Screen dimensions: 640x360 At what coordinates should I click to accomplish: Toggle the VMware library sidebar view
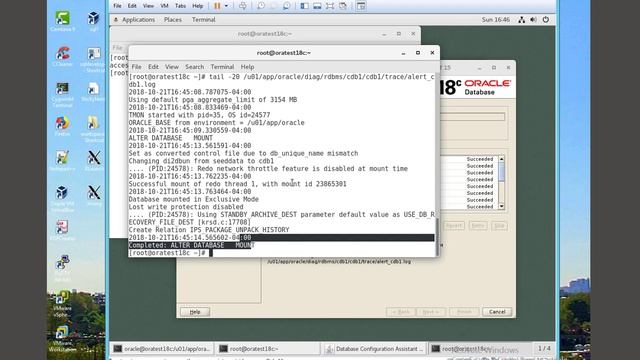pyautogui.click(x=304, y=6)
